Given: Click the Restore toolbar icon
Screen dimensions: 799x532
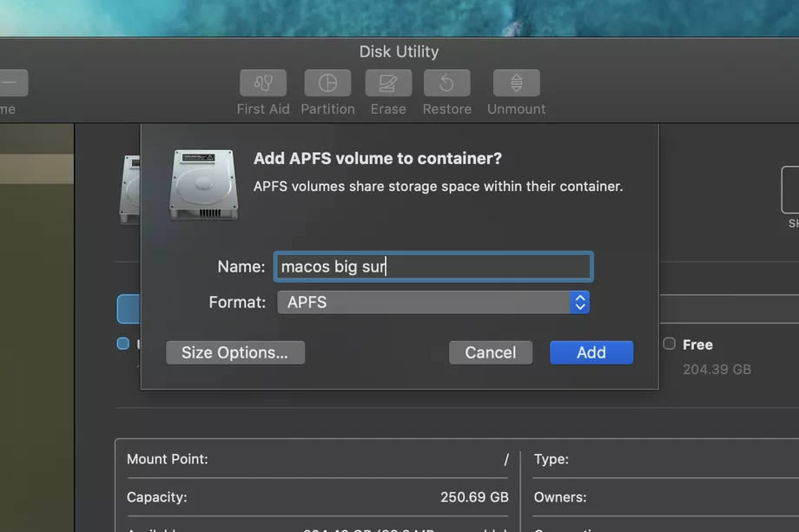Looking at the screenshot, I should pos(446,83).
